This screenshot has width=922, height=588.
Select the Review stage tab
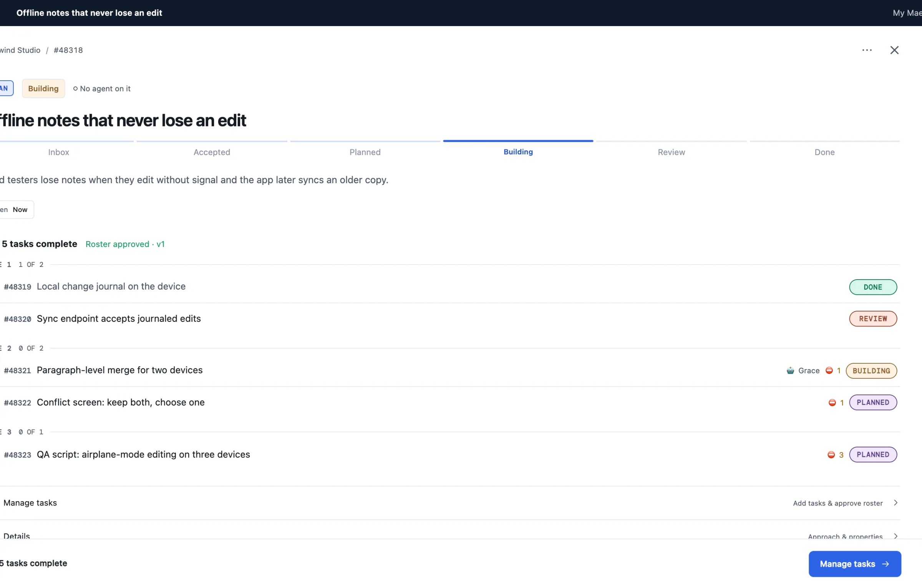[671, 152]
